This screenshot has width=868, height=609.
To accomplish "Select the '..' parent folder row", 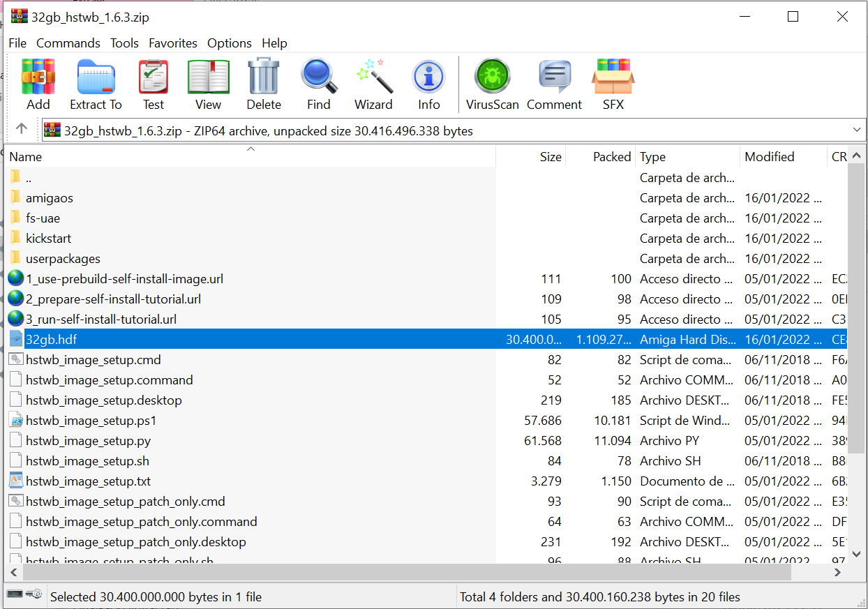I will [426, 177].
